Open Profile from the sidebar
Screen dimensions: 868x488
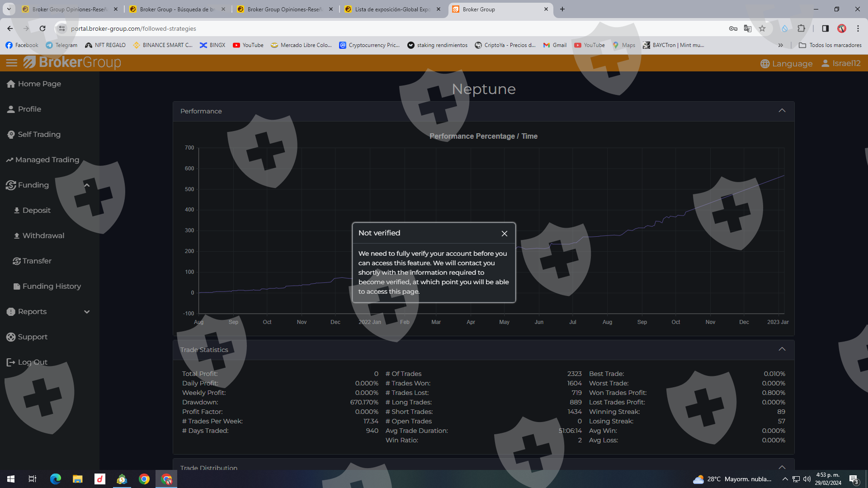(x=29, y=109)
